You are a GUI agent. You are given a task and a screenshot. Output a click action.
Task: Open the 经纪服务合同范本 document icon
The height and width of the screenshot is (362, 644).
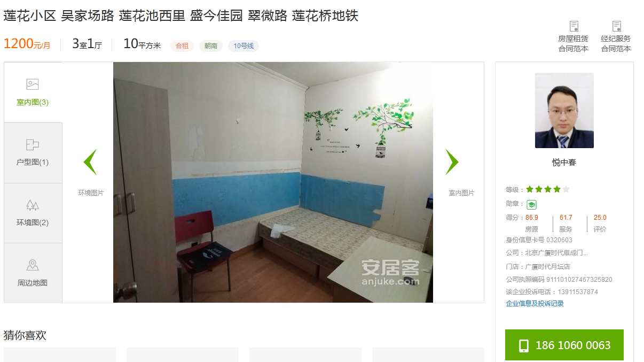[617, 26]
